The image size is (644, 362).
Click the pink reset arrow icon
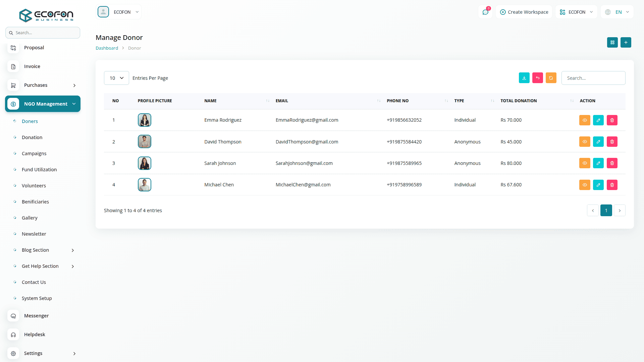tap(537, 78)
